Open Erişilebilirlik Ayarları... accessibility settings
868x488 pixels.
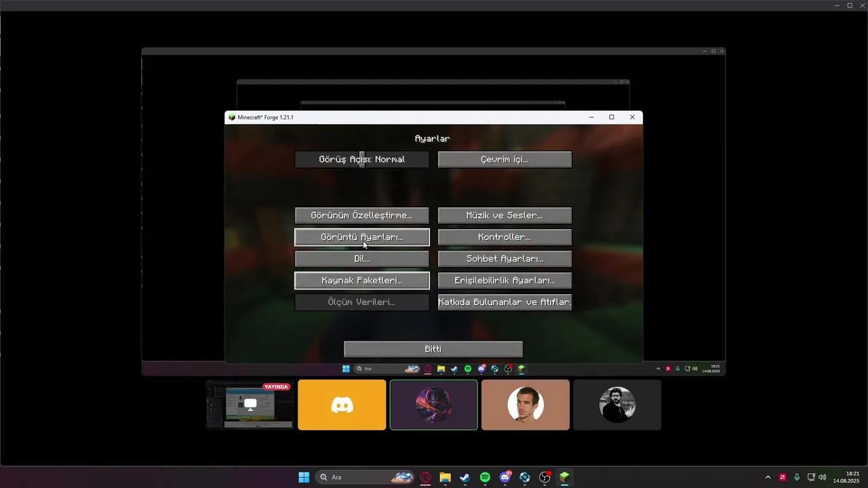point(505,281)
